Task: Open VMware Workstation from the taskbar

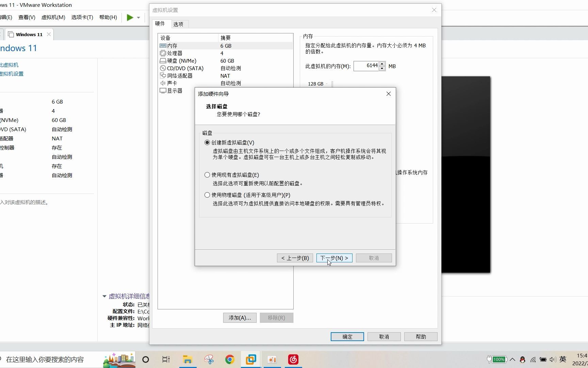Action: [251, 359]
